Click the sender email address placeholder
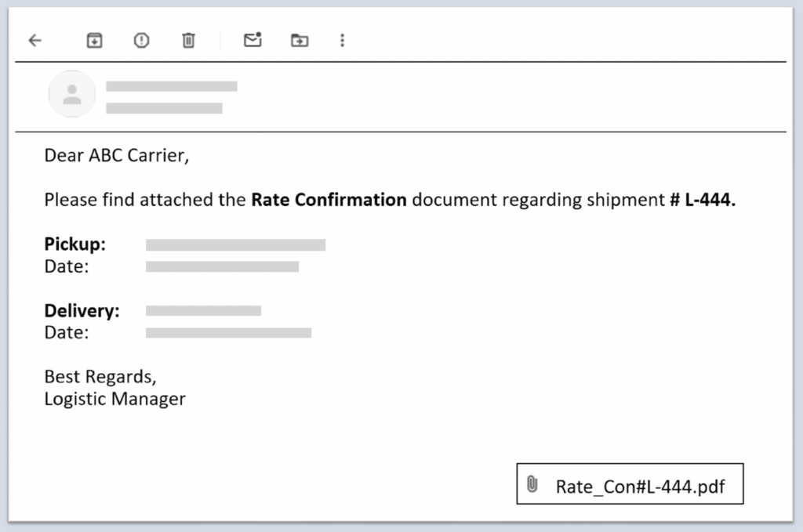 pos(164,108)
